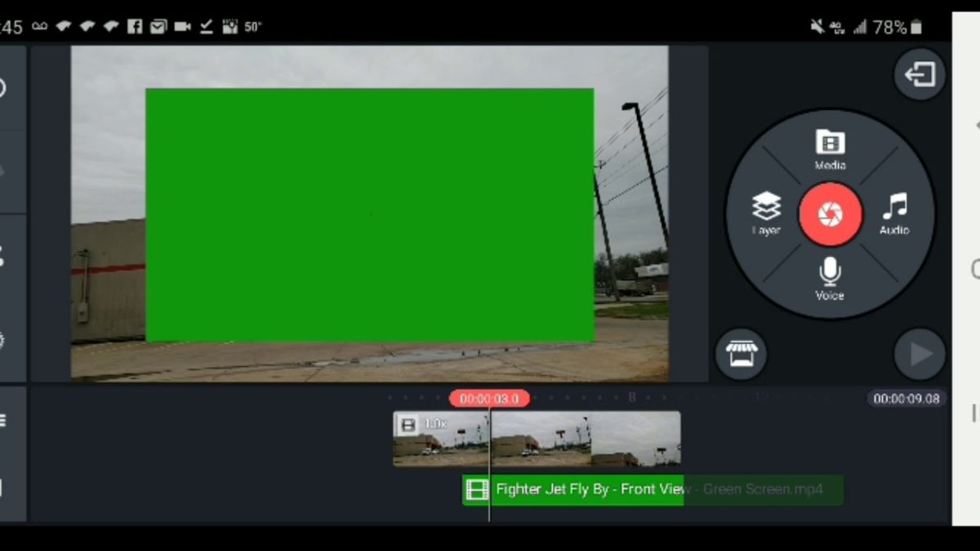Image resolution: width=980 pixels, height=551 pixels.
Task: Tap the share icon in left sidebar
Action: tap(3, 256)
